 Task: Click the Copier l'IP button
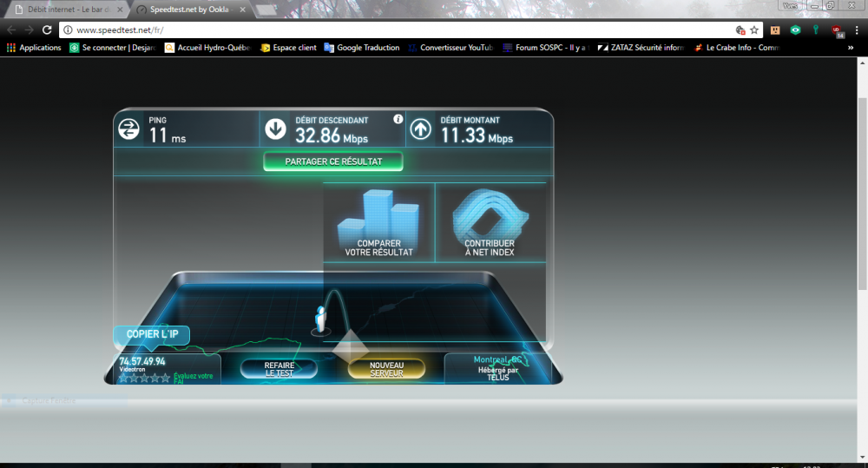[x=152, y=334]
